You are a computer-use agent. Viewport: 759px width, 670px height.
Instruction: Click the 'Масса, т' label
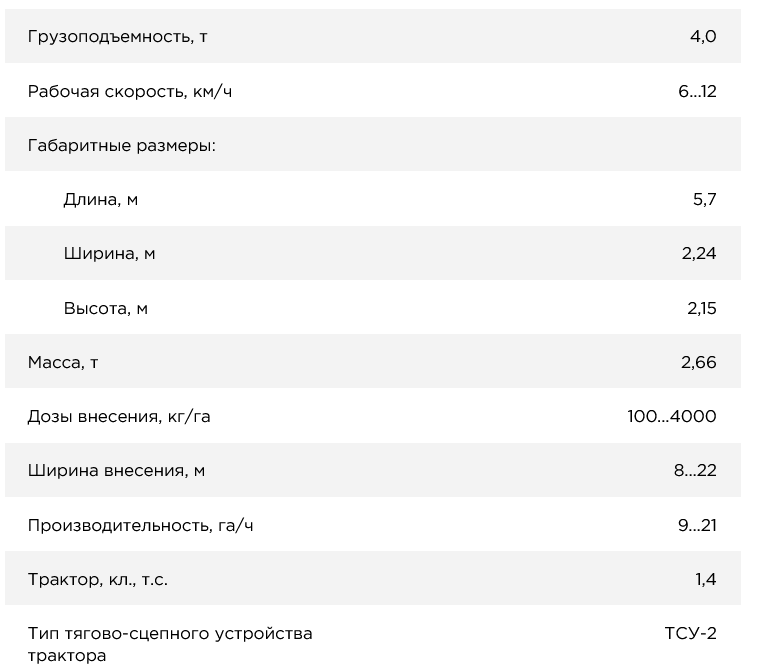pos(63,362)
